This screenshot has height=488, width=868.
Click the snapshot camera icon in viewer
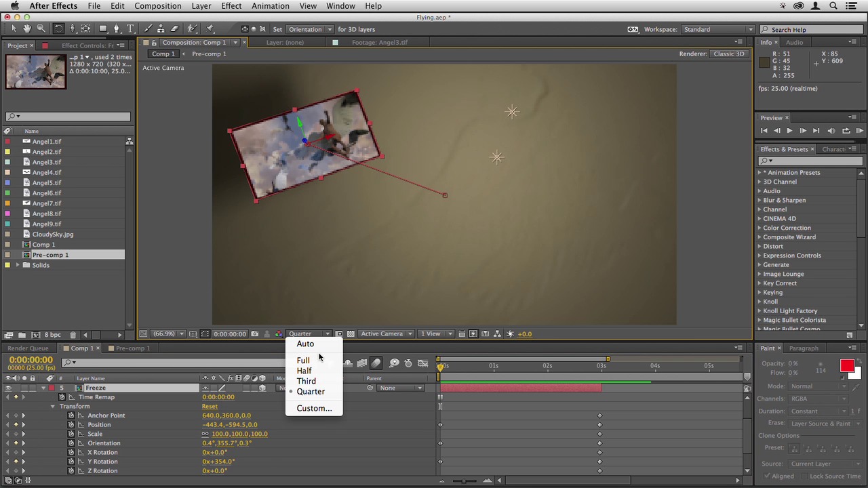(254, 333)
